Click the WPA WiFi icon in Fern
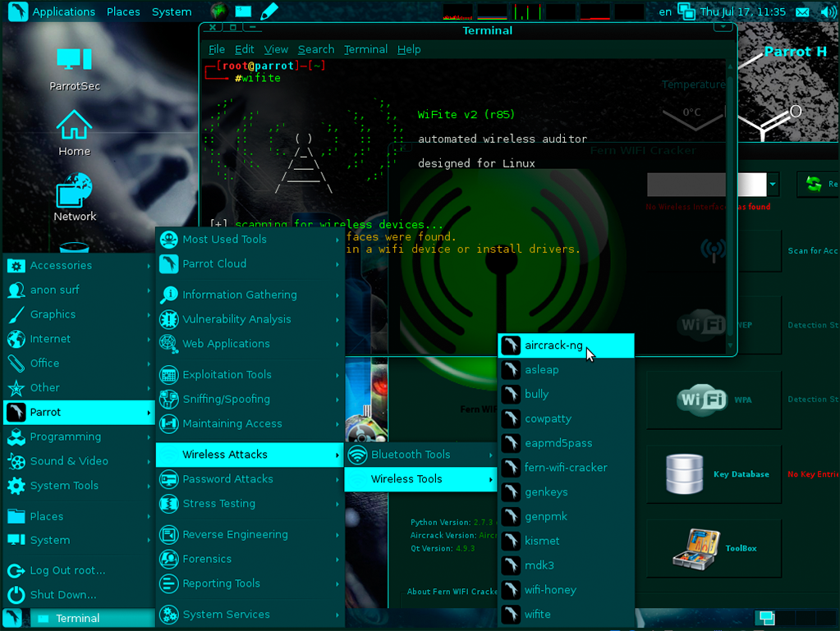 (702, 400)
